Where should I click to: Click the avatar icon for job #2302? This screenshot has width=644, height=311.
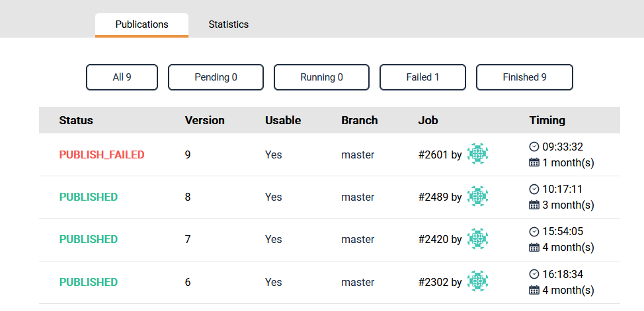477,281
